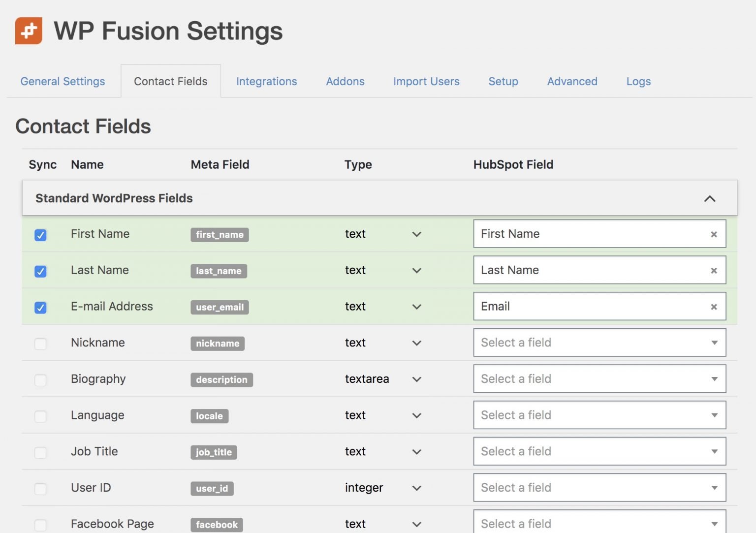This screenshot has height=533, width=756.
Task: Collapse the Standard WordPress Fields section
Action: coord(709,198)
